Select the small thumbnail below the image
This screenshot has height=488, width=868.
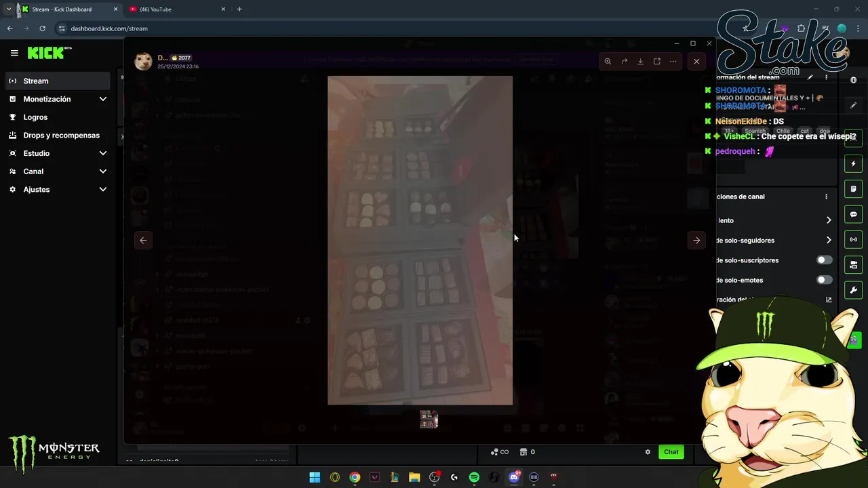pos(429,420)
